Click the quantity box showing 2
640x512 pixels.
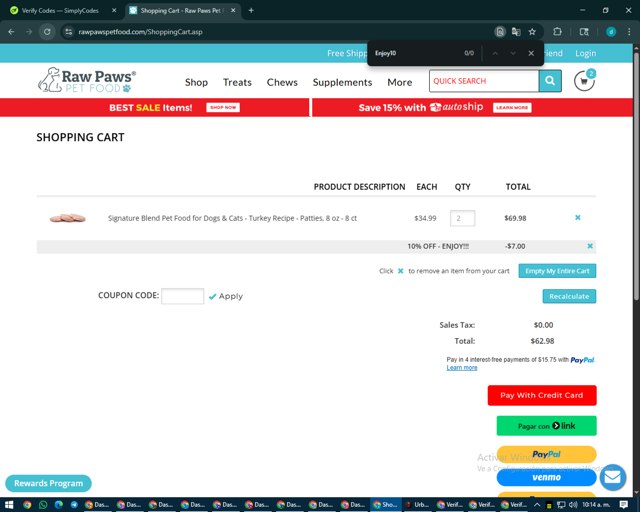click(462, 218)
